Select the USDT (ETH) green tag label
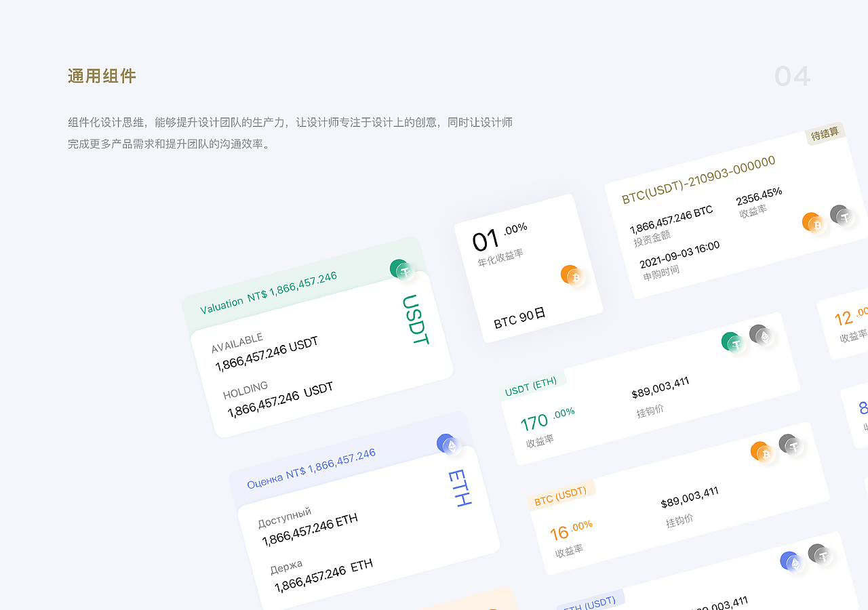The height and width of the screenshot is (610, 868). [532, 386]
